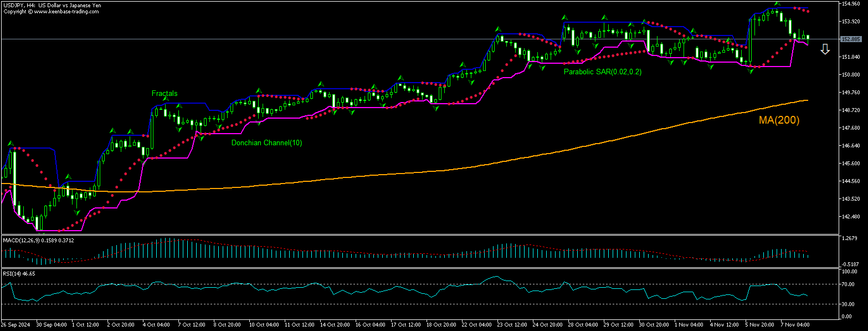Click the RSI 70.00 level value
The width and height of the screenshot is (868, 331).
pyautogui.click(x=848, y=284)
